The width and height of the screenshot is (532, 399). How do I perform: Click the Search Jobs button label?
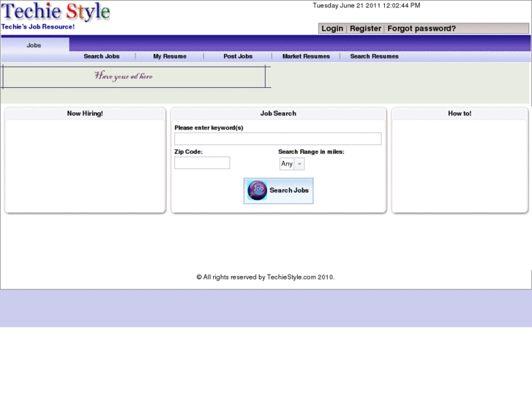289,190
